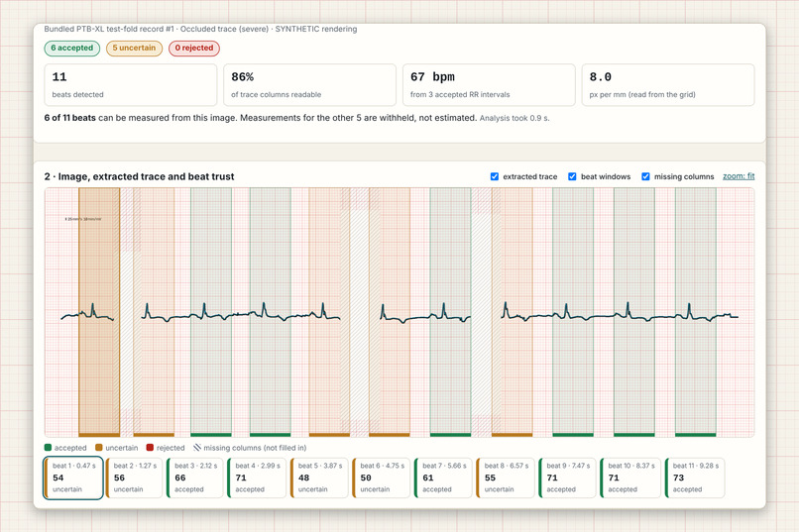The height and width of the screenshot is (532, 799).
Task: Open beat 11 card at 9.28 s
Action: (x=695, y=478)
